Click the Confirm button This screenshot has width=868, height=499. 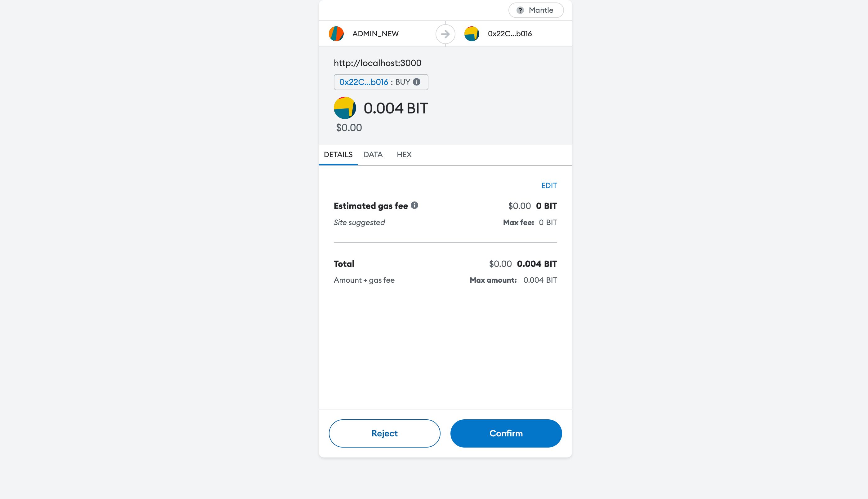click(506, 433)
